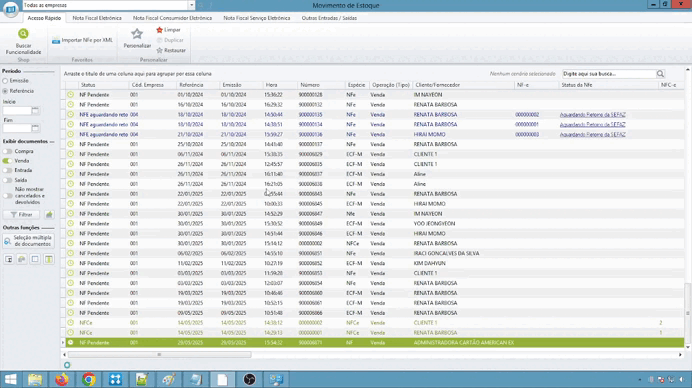Click the vertical scrollbar thumb
This screenshot has height=388, width=692.
point(688,313)
